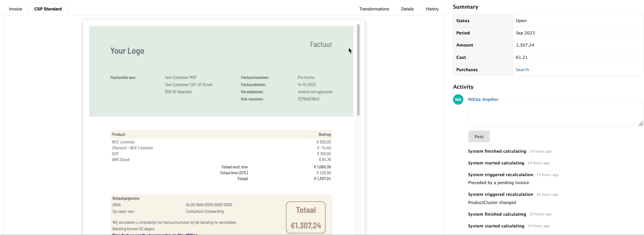
Task: Click the Search link under Purchases
Action: click(x=522, y=69)
